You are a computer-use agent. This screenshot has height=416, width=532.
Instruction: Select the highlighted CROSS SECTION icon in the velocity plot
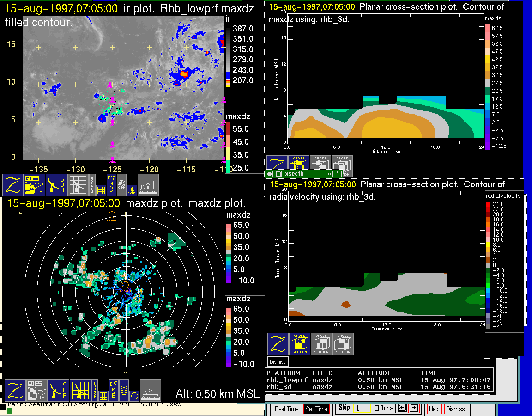(x=300, y=344)
